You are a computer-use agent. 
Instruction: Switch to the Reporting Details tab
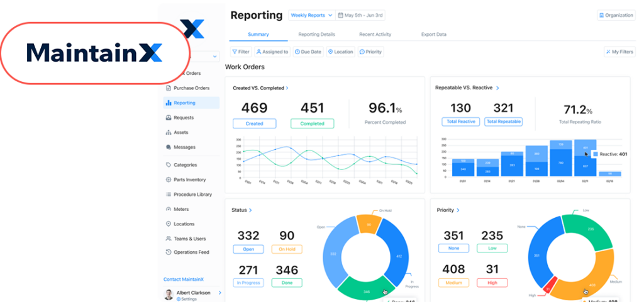316,34
